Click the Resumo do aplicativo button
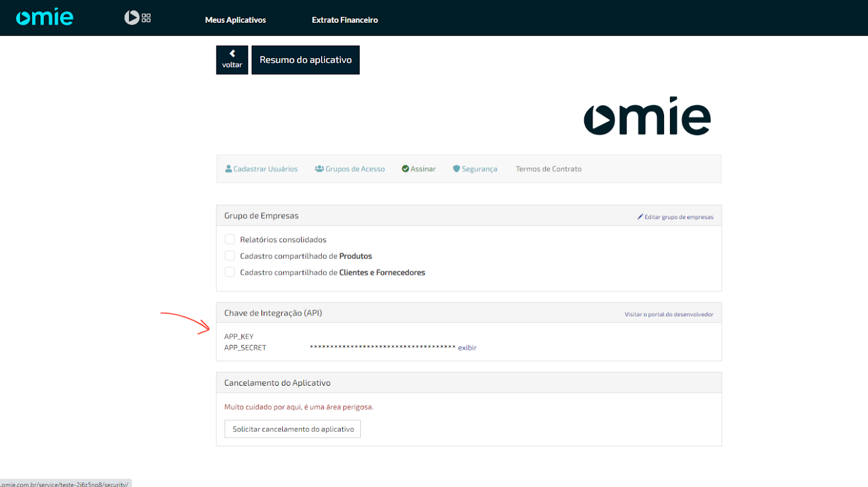The width and height of the screenshot is (868, 487). (x=305, y=60)
